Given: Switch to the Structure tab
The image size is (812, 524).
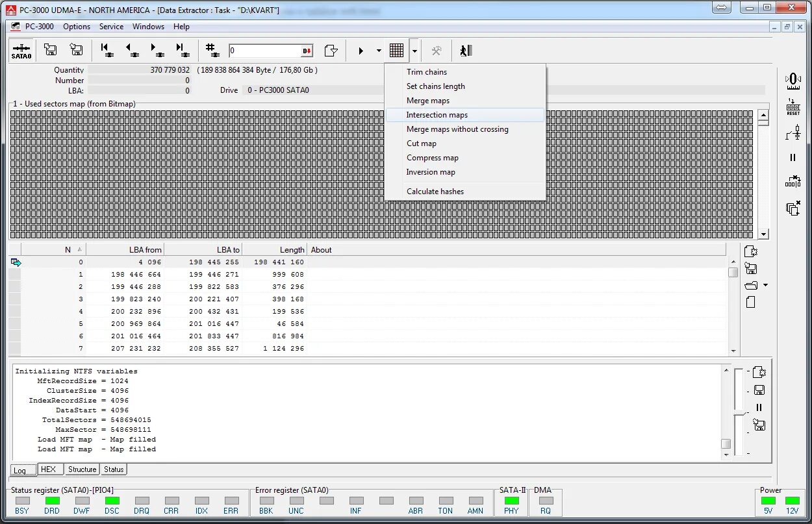Looking at the screenshot, I should click(82, 469).
